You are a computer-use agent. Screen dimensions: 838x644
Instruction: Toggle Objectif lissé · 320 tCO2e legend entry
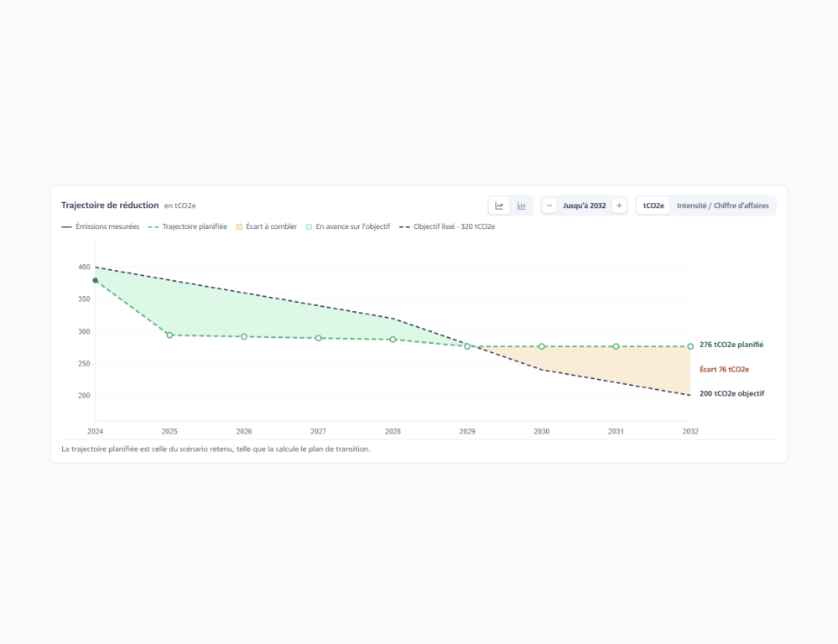click(x=447, y=226)
